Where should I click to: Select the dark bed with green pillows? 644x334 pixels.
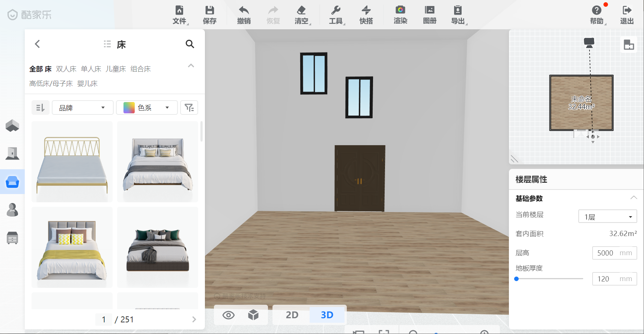coord(158,247)
